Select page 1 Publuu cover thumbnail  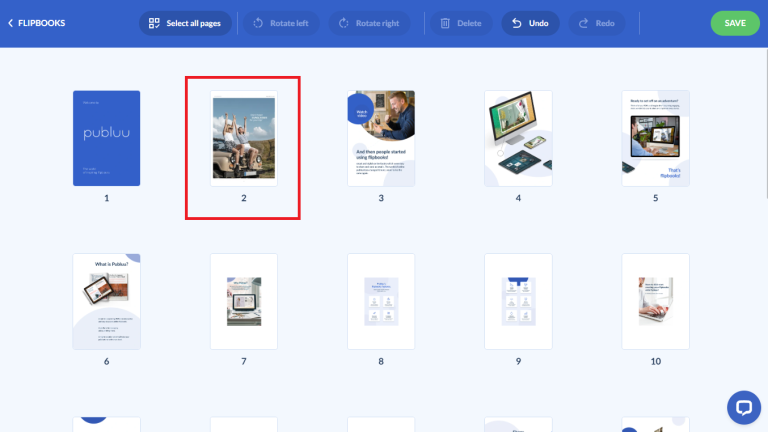click(x=106, y=138)
